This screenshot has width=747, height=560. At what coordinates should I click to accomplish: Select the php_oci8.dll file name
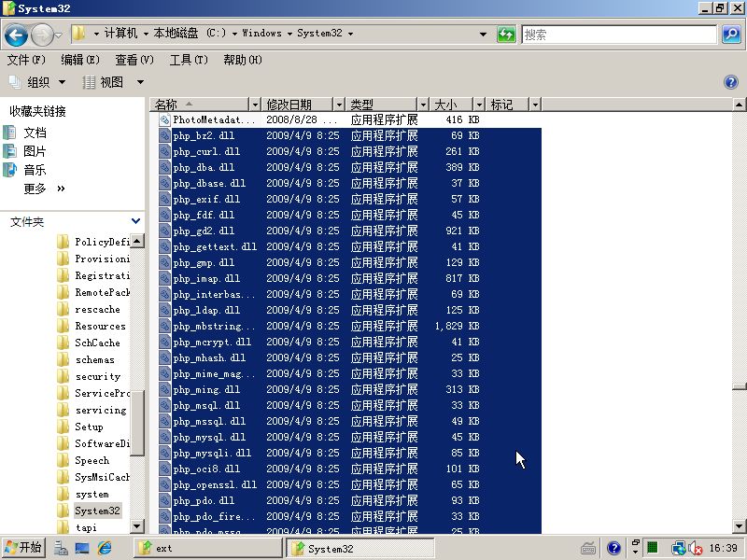(206, 469)
